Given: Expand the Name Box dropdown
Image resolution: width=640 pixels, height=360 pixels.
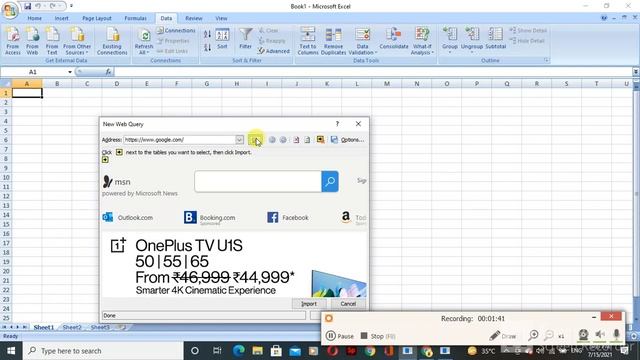Looking at the screenshot, I should [x=70, y=72].
